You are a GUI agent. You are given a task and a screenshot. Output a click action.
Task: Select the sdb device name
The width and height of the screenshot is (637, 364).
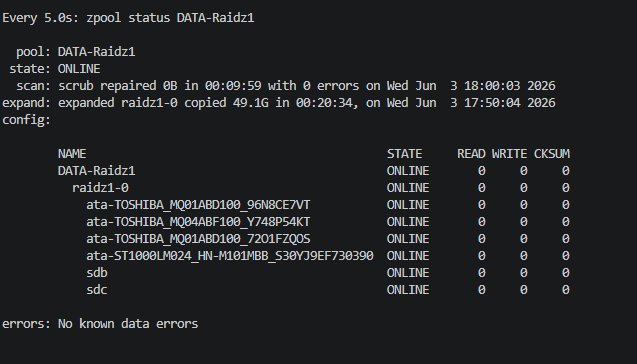pyautogui.click(x=97, y=273)
